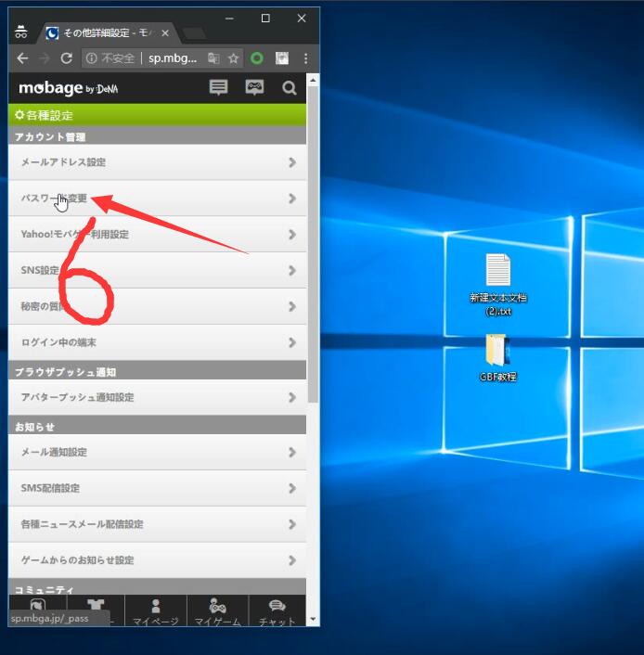Open パスワード変更 settings row

157,199
